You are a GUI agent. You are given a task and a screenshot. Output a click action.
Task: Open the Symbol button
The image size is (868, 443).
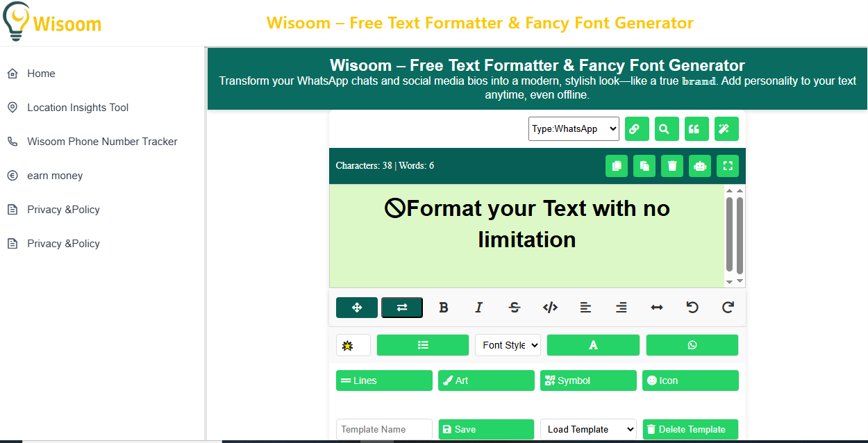point(588,381)
